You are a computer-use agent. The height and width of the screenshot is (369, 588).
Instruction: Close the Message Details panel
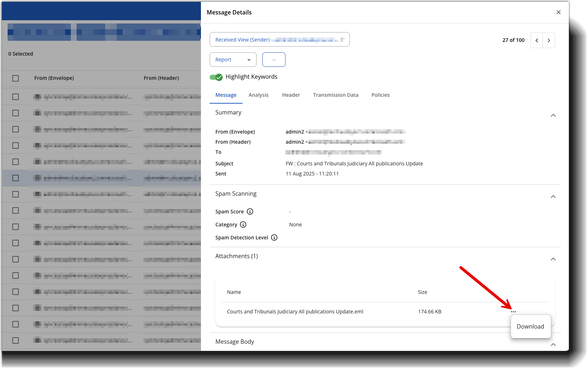click(x=558, y=12)
